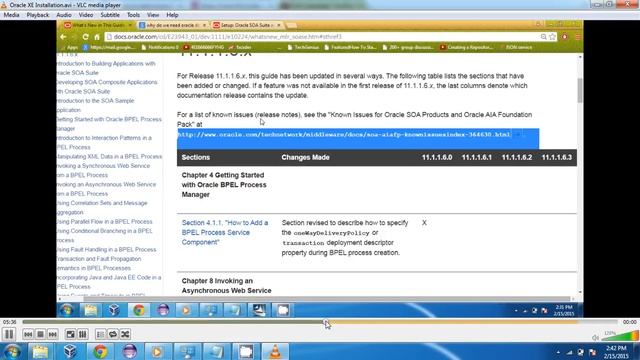
Task: Adjust the VLC volume slider
Action: pos(620,336)
